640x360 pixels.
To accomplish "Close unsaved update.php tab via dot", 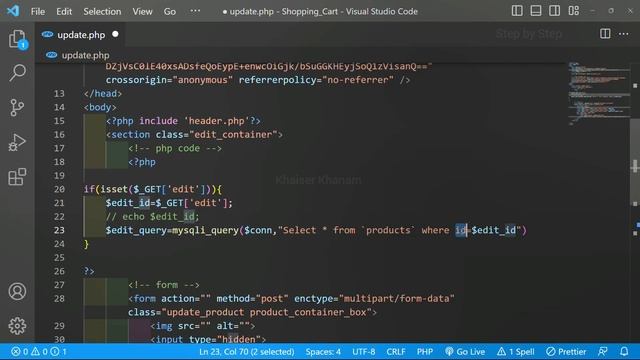I will click(116, 34).
